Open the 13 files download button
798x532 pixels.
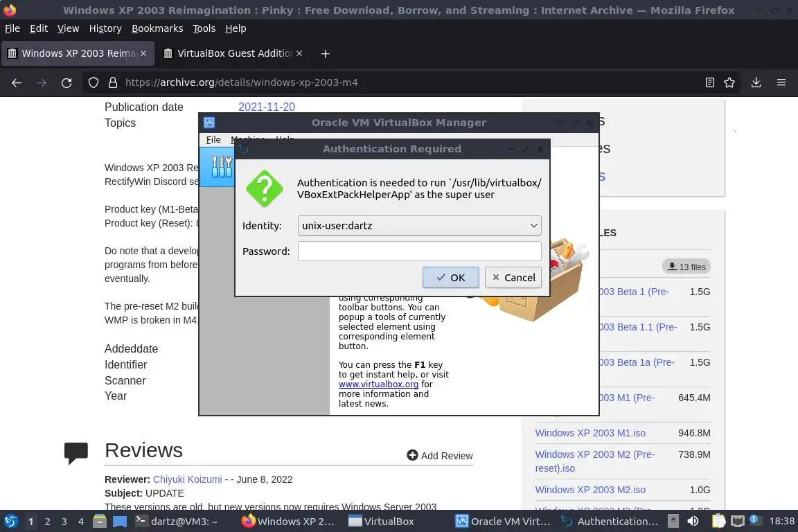click(686, 267)
